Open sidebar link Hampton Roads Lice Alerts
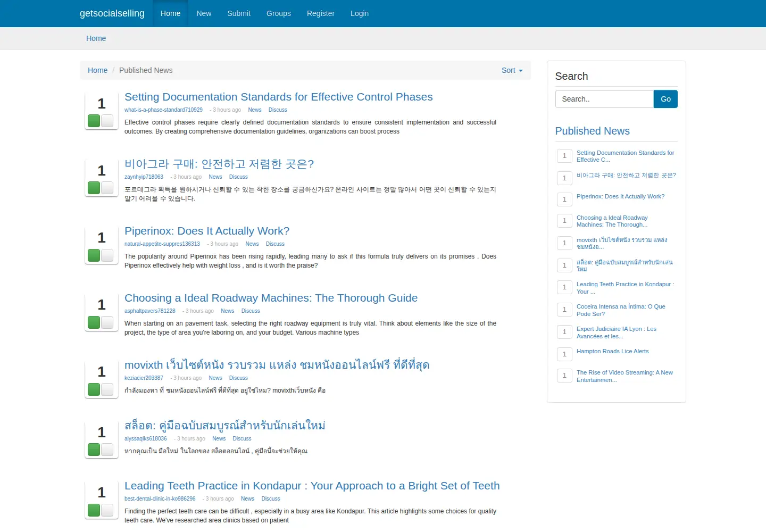 click(613, 351)
